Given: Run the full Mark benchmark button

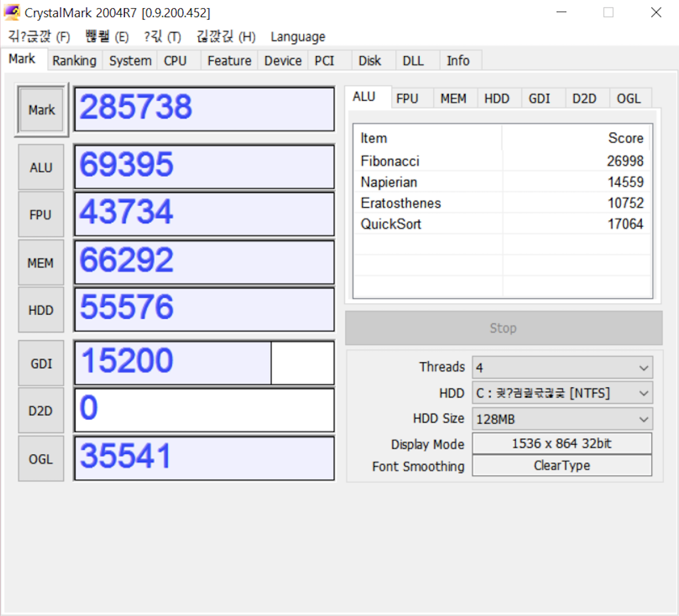Looking at the screenshot, I should click(42, 110).
